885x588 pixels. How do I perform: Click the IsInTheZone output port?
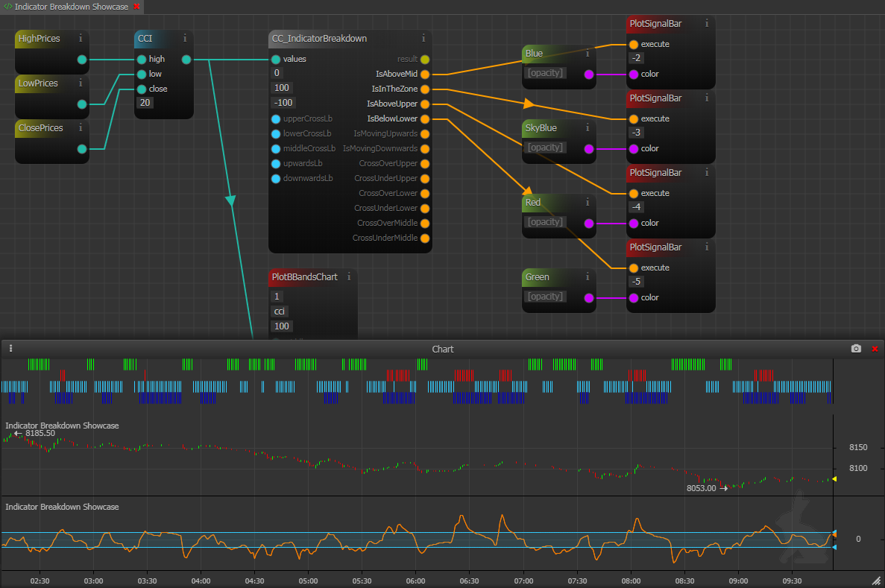pyautogui.click(x=425, y=89)
